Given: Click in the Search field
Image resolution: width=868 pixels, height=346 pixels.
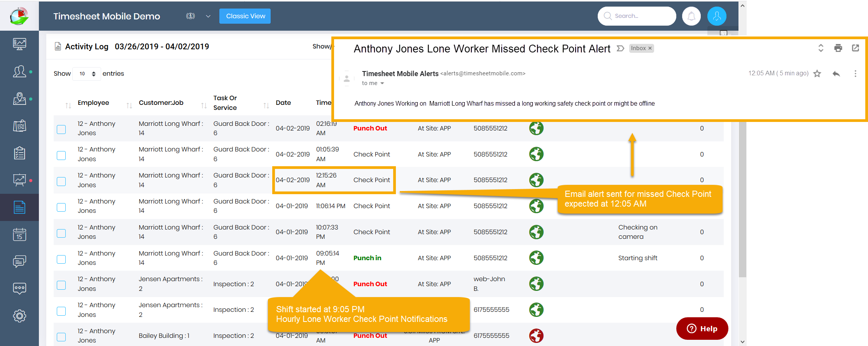Looking at the screenshot, I should click(x=637, y=16).
